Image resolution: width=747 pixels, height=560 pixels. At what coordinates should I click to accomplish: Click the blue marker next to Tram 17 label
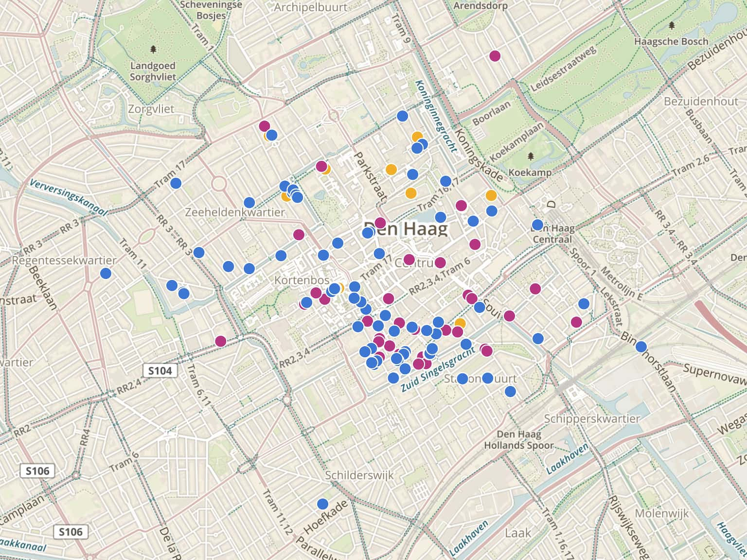coord(176,183)
